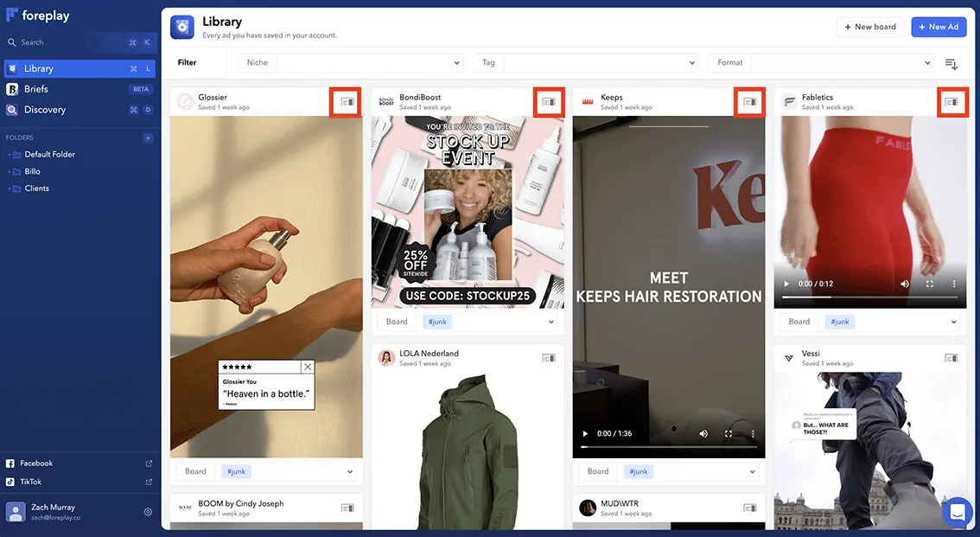Expand Board dropdown on Fabletics card
Screen dimensions: 980x537
click(954, 322)
